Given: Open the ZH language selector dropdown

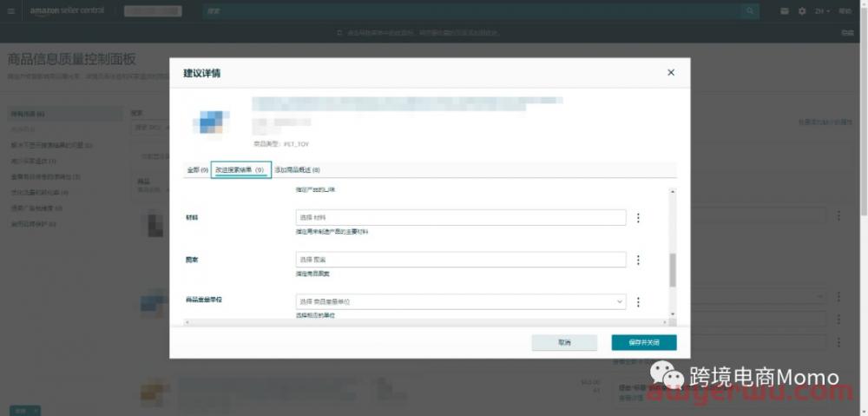Looking at the screenshot, I should pyautogui.click(x=821, y=11).
